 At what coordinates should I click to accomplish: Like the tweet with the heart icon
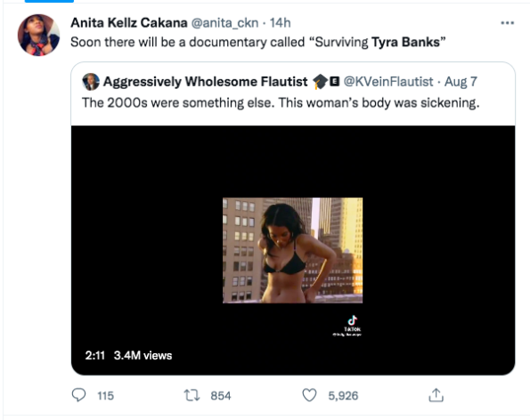[309, 395]
